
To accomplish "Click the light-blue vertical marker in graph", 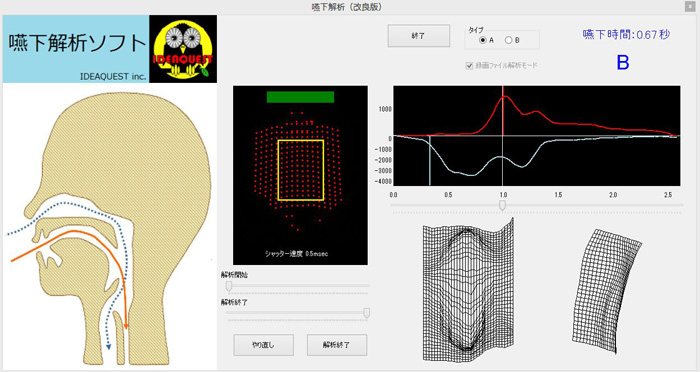I will coord(430,160).
